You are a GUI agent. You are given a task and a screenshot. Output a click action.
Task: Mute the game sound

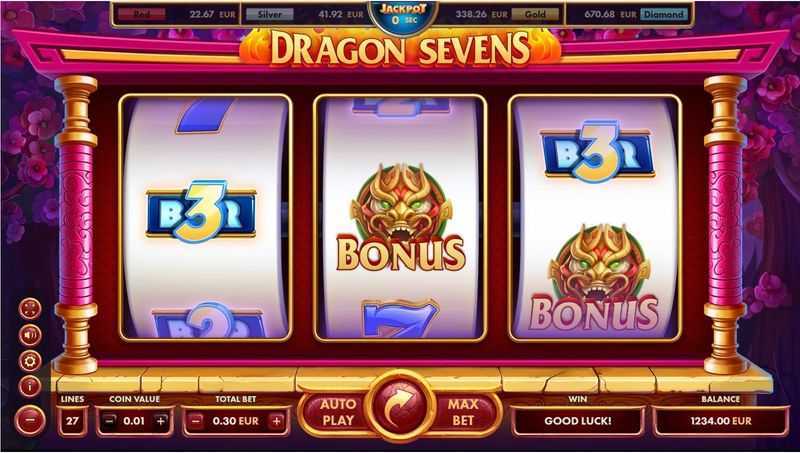[30, 335]
